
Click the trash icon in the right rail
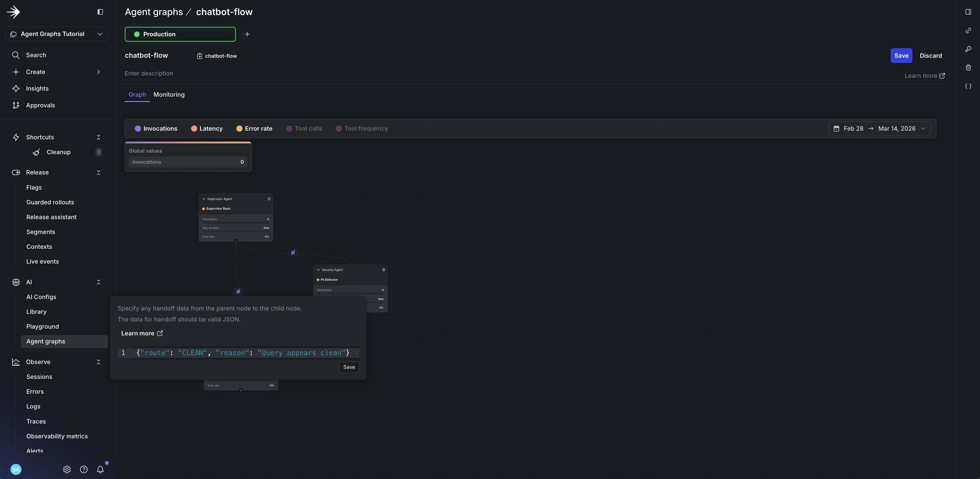(x=968, y=68)
